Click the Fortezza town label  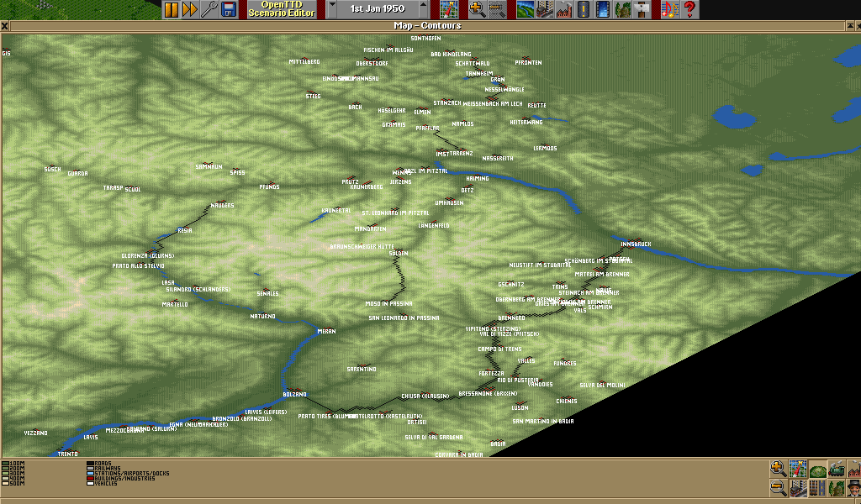(x=491, y=374)
